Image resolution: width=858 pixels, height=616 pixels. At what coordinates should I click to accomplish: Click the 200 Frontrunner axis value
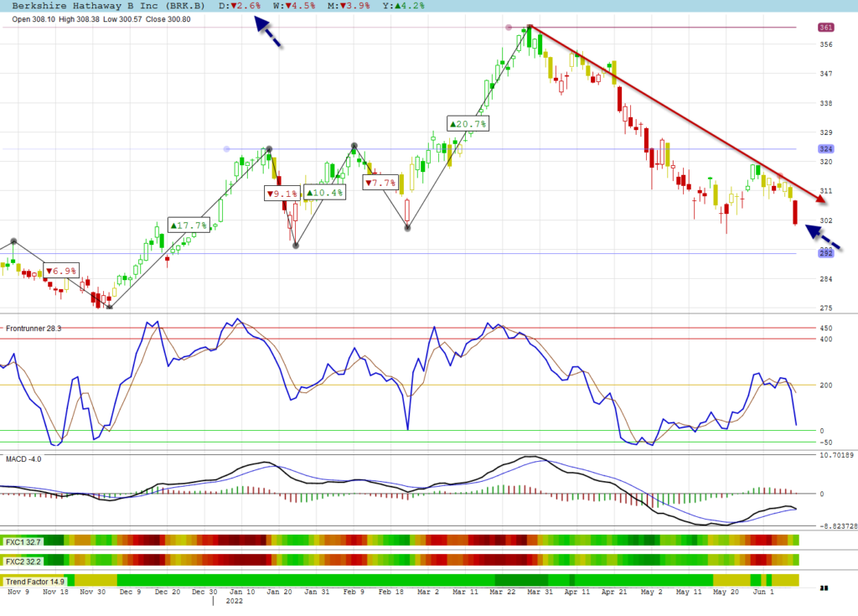pos(825,386)
